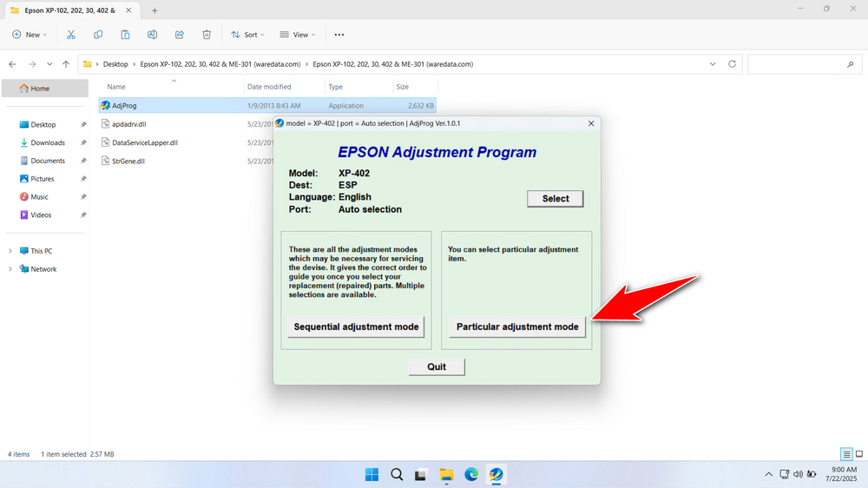Open the See more ellipsis menu
The width and height of the screenshot is (868, 488).
click(339, 35)
